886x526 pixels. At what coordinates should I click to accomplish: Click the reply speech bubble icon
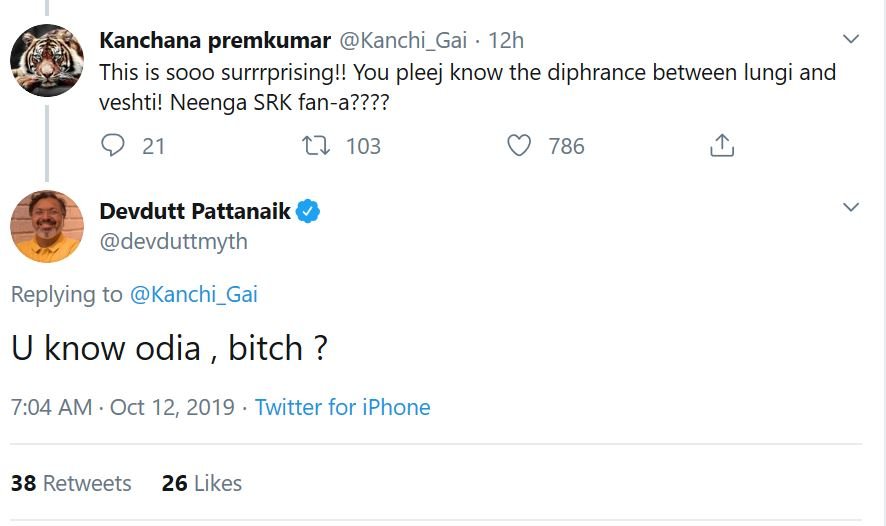[x=114, y=146]
